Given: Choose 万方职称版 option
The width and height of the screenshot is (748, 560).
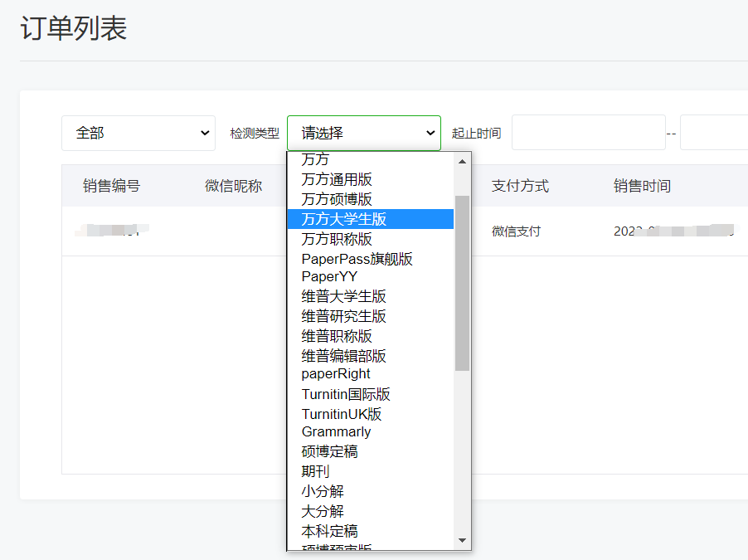Looking at the screenshot, I should (x=371, y=239).
